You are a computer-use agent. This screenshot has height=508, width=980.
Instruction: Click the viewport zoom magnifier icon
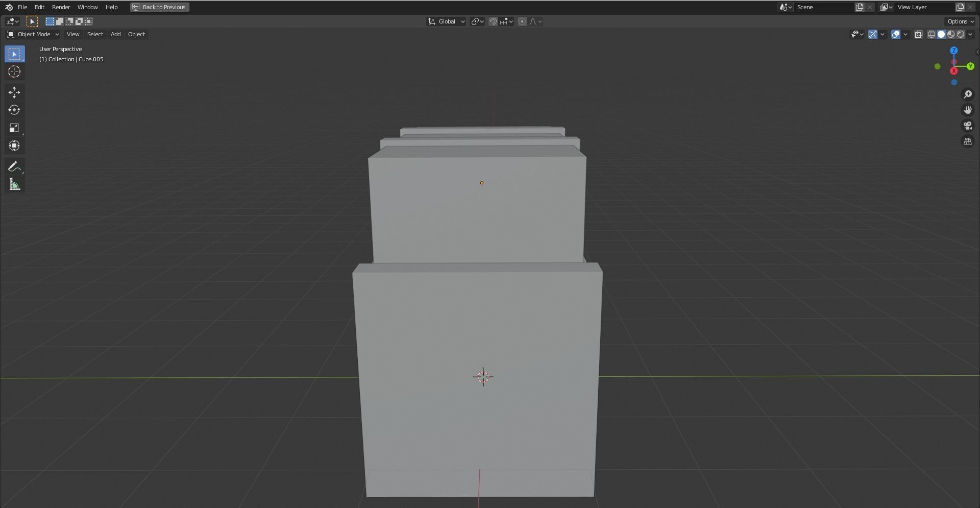[968, 94]
